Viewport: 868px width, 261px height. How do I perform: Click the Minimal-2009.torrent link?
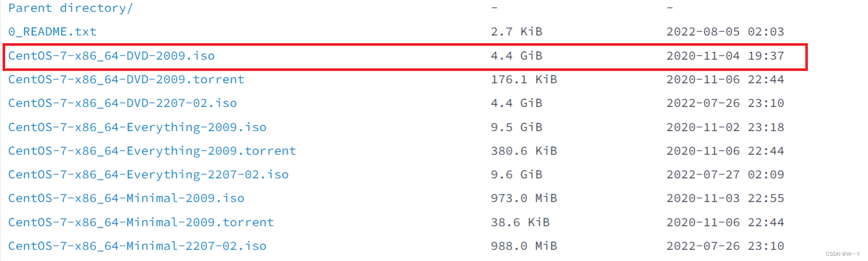click(141, 222)
